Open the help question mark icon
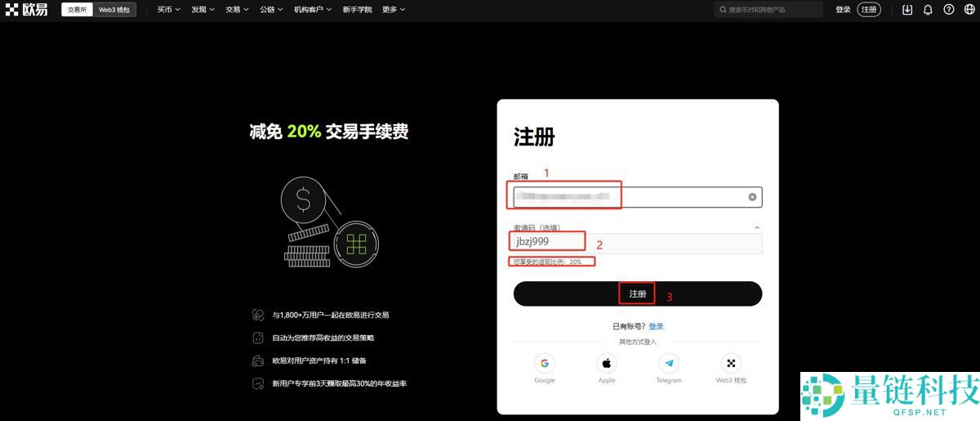The height and width of the screenshot is (421, 980). coord(948,10)
